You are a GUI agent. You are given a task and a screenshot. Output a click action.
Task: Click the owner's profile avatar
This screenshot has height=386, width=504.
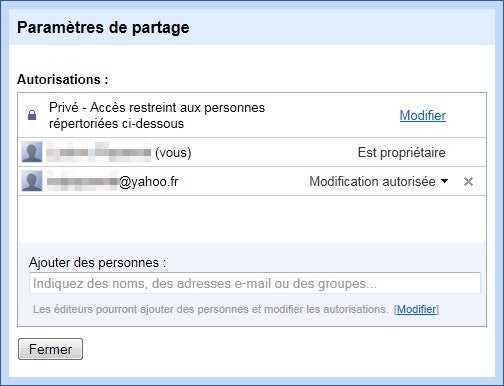point(32,152)
